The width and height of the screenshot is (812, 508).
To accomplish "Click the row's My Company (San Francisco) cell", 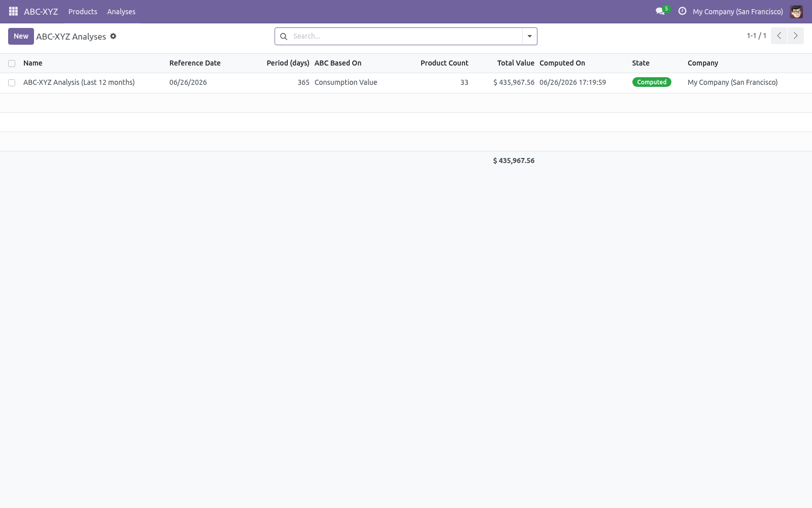I will click(732, 82).
